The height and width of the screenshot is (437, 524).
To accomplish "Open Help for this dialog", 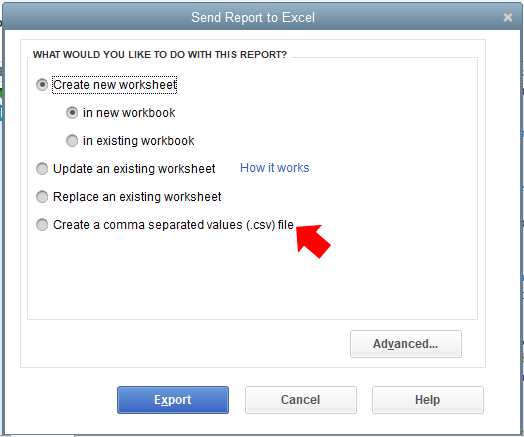I will pos(428,400).
